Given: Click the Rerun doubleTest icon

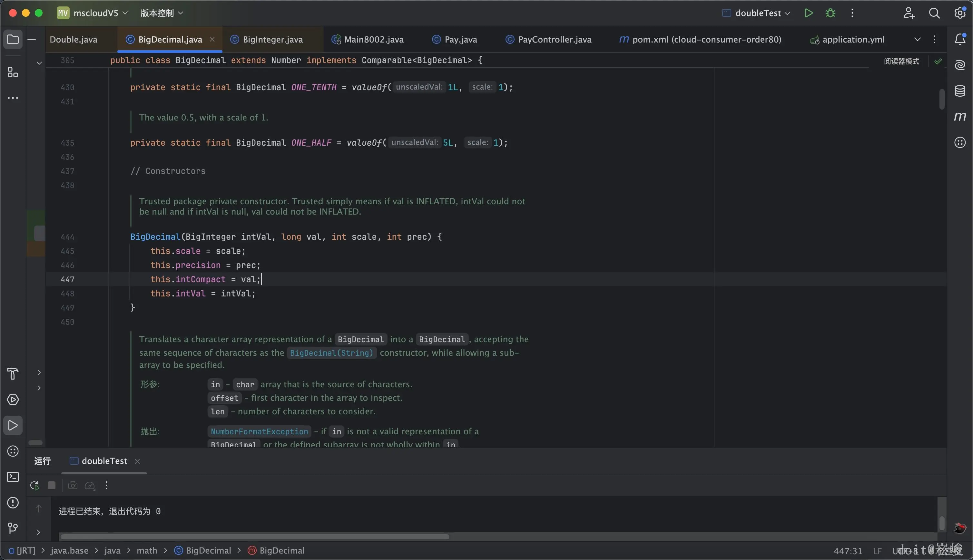Looking at the screenshot, I should (x=34, y=486).
